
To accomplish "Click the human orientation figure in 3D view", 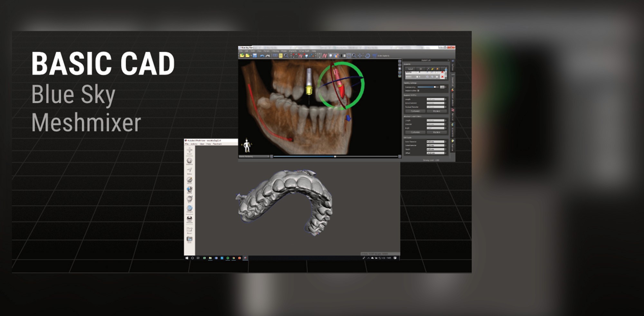I will (247, 145).
